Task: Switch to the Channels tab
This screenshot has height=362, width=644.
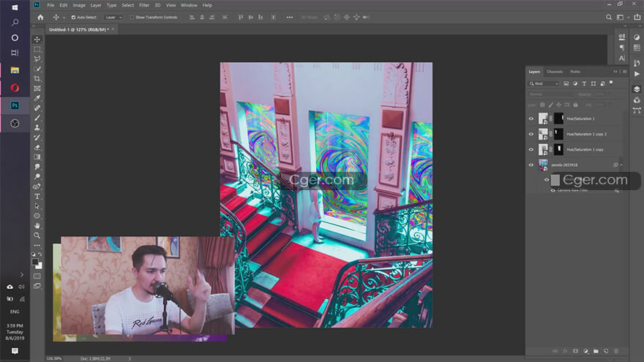Action: coord(555,72)
